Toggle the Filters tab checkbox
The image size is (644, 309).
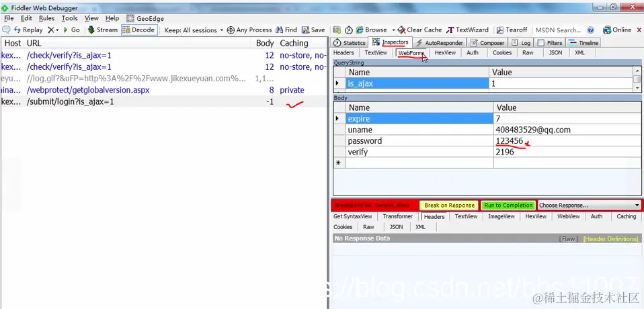[541, 43]
